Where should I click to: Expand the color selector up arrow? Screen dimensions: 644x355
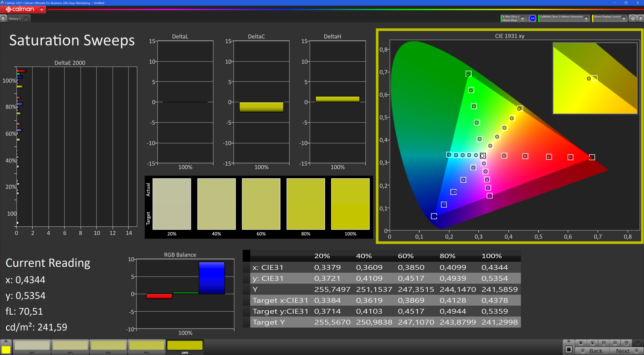[x=6, y=342]
